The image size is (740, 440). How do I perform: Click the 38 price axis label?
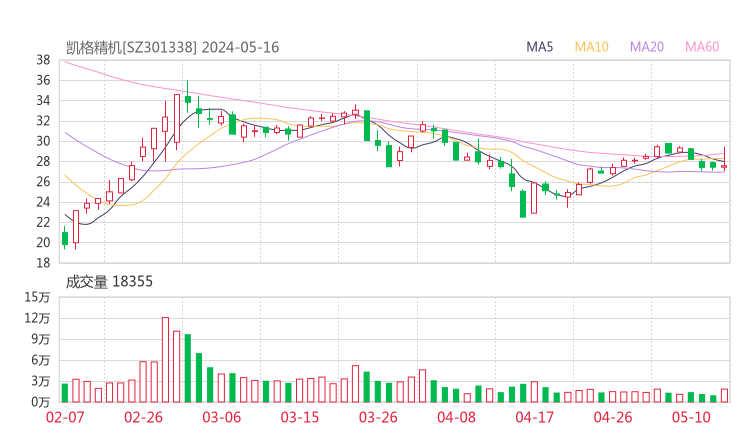(x=43, y=60)
